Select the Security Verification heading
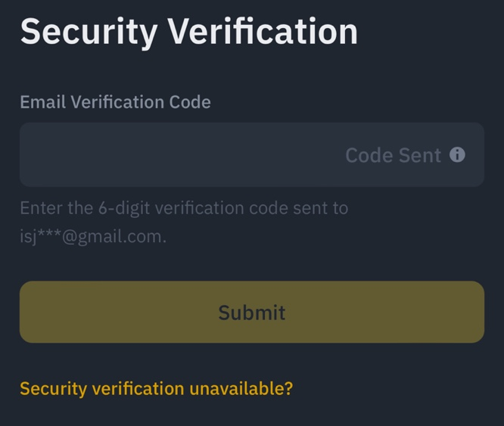The height and width of the screenshot is (426, 504). click(189, 32)
